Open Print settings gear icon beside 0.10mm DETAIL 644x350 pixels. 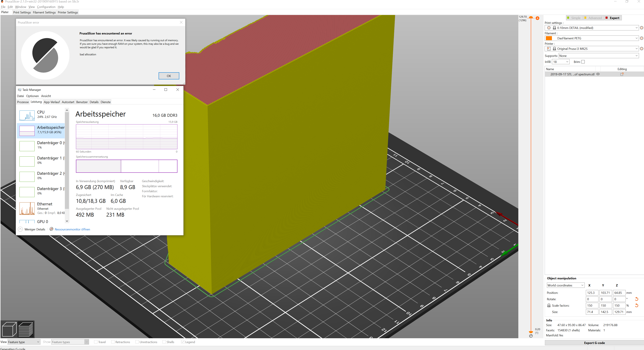point(641,28)
